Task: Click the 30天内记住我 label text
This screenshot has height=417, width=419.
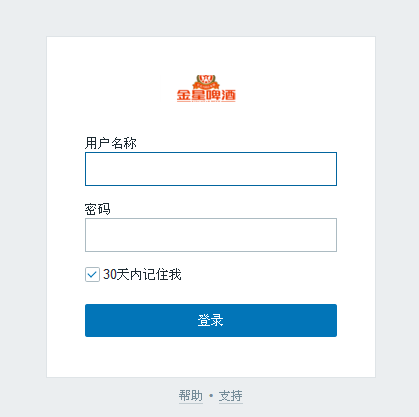Action: point(142,275)
